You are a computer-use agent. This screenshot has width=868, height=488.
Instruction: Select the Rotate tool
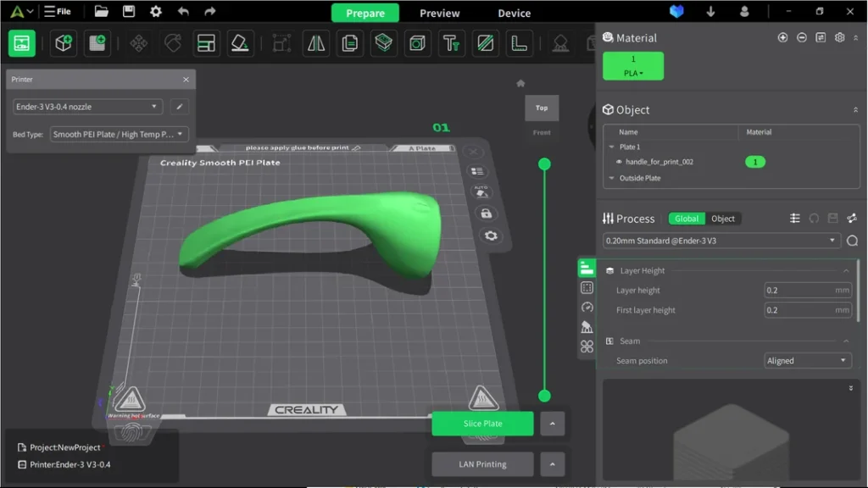173,43
